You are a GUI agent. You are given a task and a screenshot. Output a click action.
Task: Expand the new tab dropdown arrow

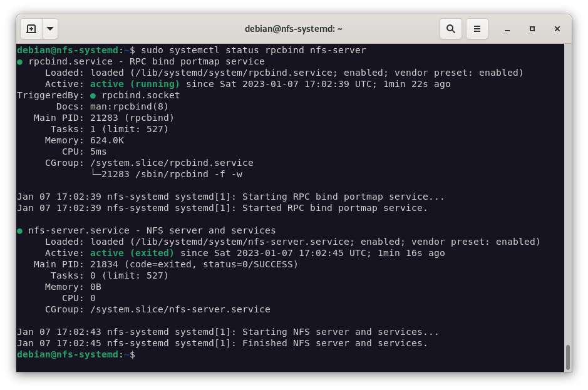point(50,29)
